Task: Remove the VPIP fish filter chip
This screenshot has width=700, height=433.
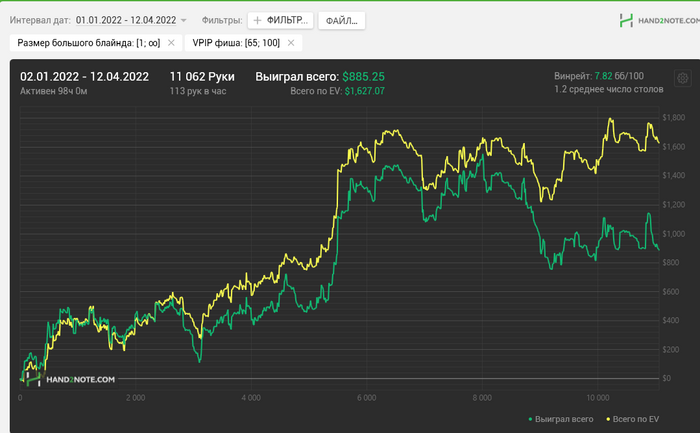Action: pyautogui.click(x=291, y=43)
